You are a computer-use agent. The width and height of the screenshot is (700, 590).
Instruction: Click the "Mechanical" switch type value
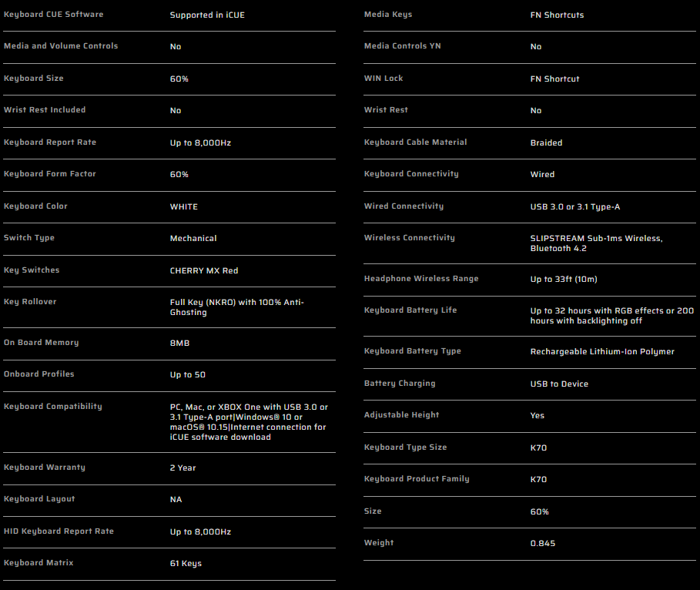193,239
